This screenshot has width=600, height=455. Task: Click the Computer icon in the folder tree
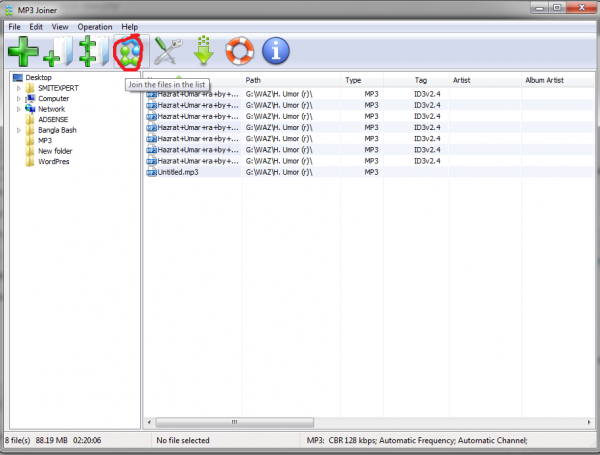(x=30, y=99)
